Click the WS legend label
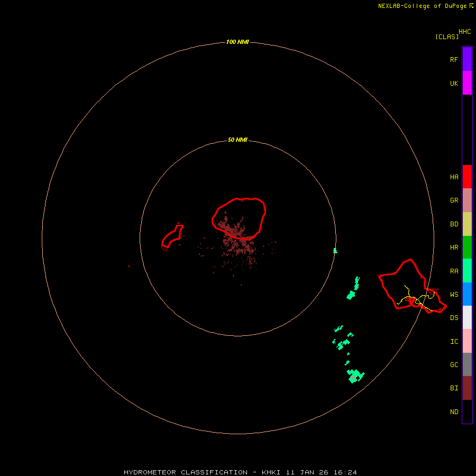The image size is (476, 476). [x=454, y=294]
